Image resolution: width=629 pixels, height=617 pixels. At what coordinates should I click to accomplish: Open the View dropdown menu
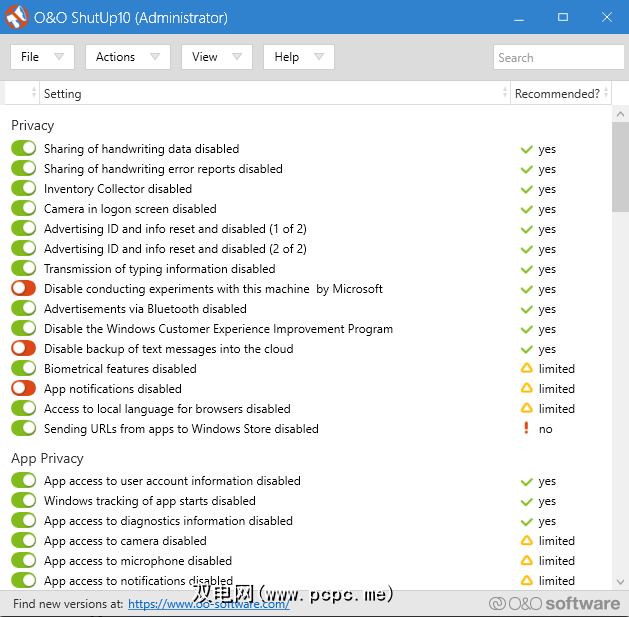click(216, 57)
